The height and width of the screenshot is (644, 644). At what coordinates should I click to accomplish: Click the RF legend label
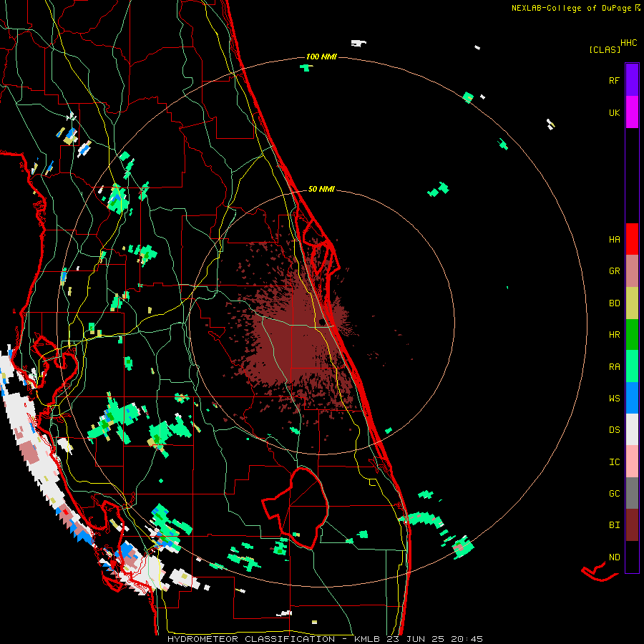614,80
